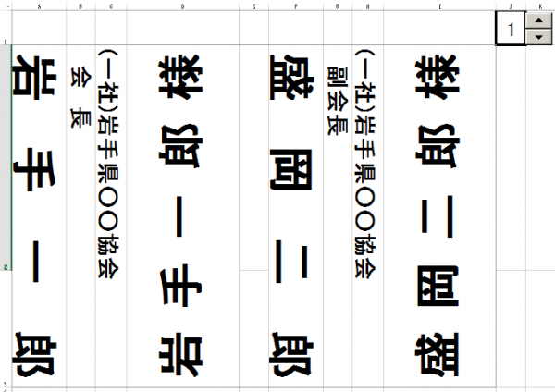Select the cell with title 会 長
555x392 pixels.
coord(80,216)
